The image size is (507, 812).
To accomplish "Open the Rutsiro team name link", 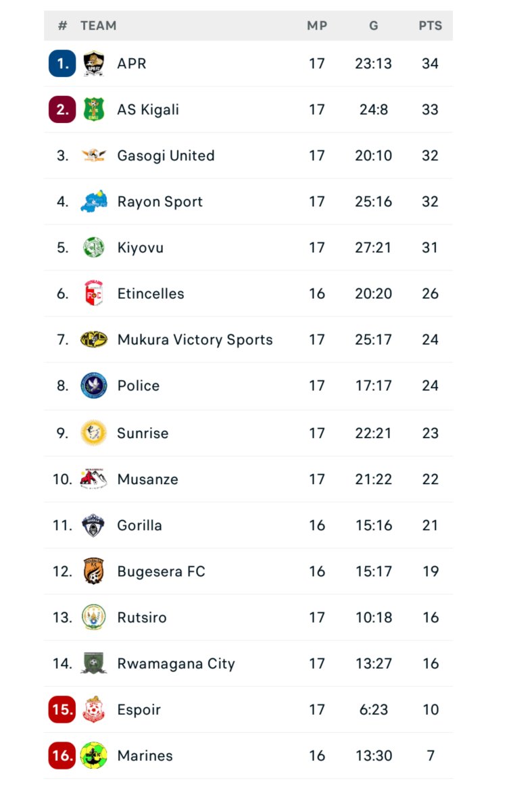I will (x=142, y=617).
